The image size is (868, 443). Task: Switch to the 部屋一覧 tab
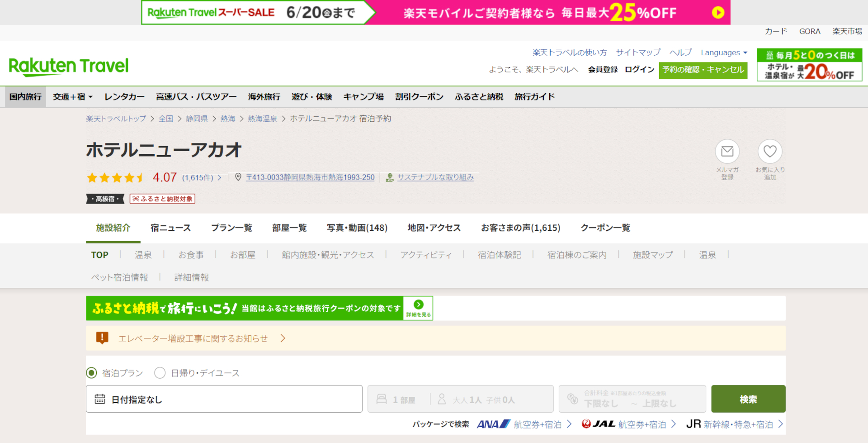tap(289, 228)
